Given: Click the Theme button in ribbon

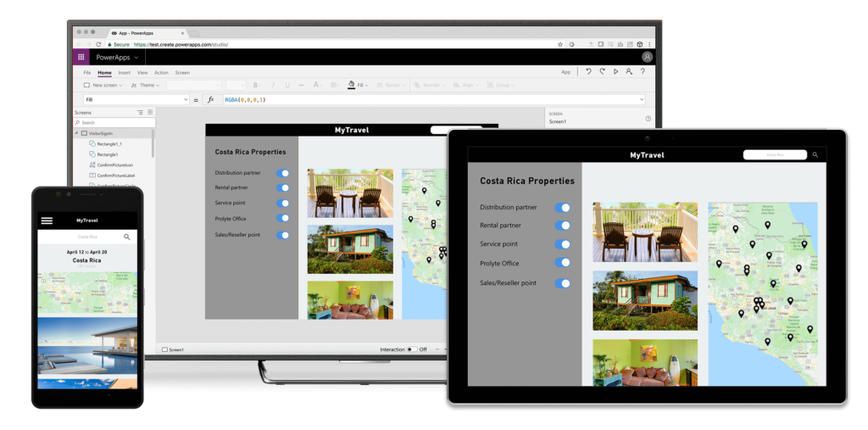Looking at the screenshot, I should 146,86.
